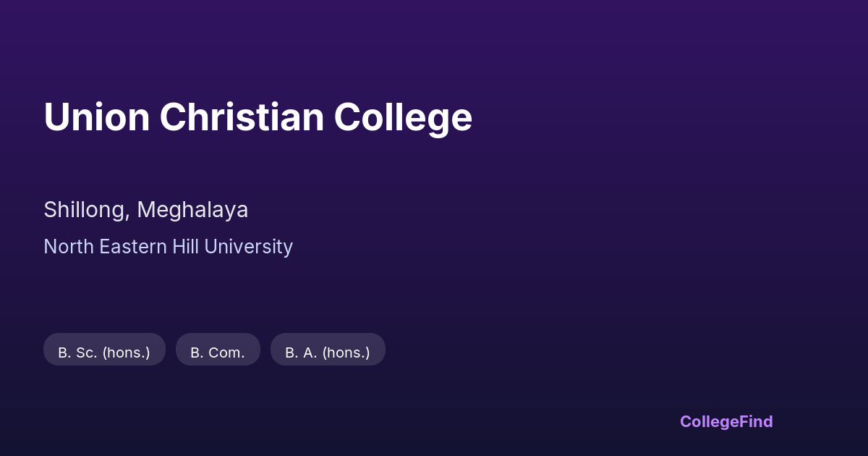Select the city name "Shillong"

coord(86,210)
